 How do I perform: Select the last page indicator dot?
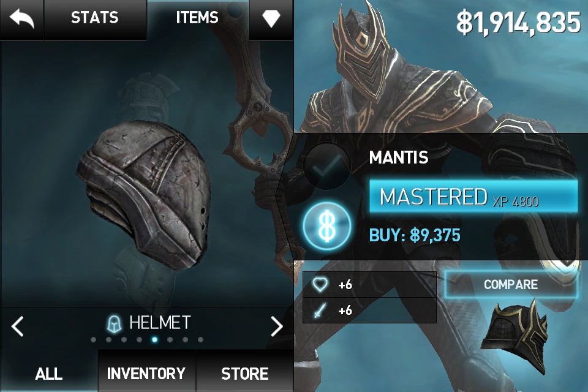tap(201, 340)
